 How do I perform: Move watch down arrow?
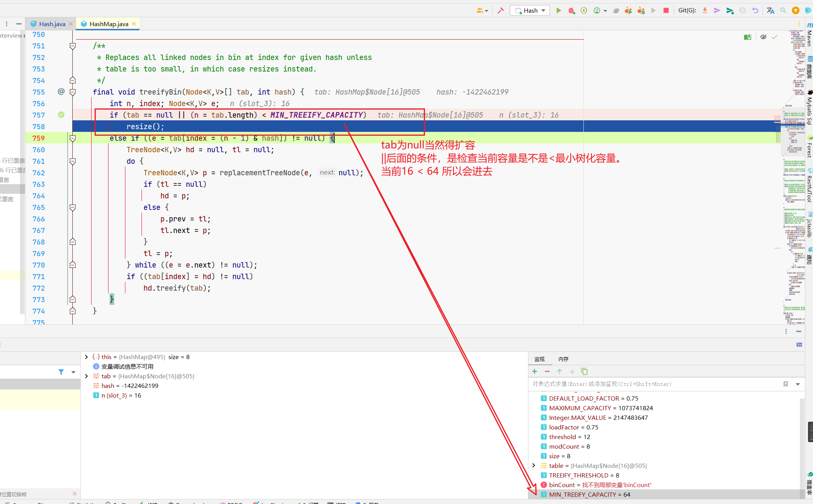tap(572, 371)
